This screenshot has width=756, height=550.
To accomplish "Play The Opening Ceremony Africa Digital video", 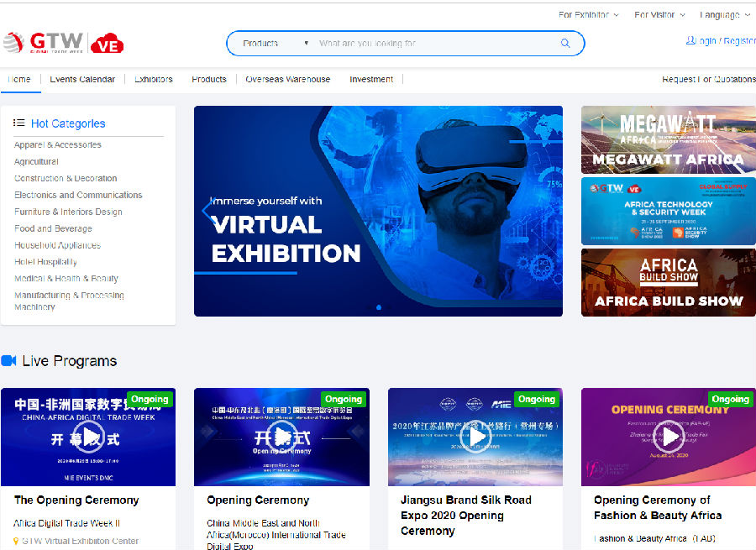I will (88, 436).
